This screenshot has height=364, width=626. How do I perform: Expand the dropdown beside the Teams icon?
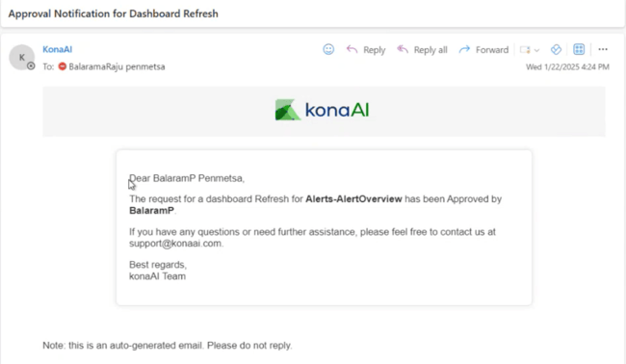536,50
